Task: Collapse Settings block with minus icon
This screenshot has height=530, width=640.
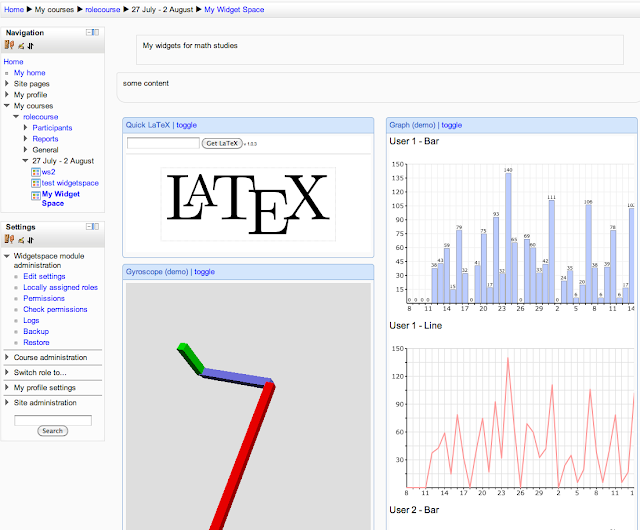Action: click(x=89, y=227)
